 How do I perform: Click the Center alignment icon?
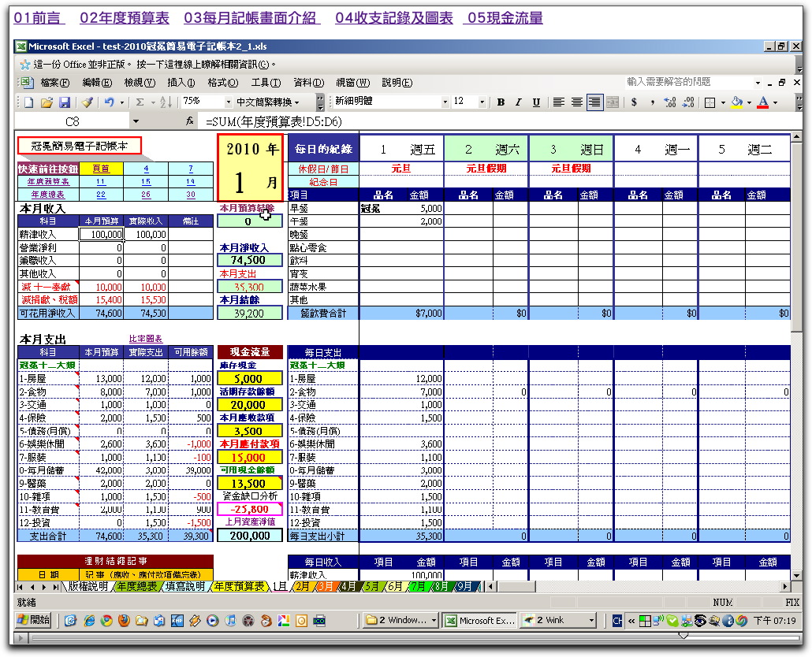(576, 102)
